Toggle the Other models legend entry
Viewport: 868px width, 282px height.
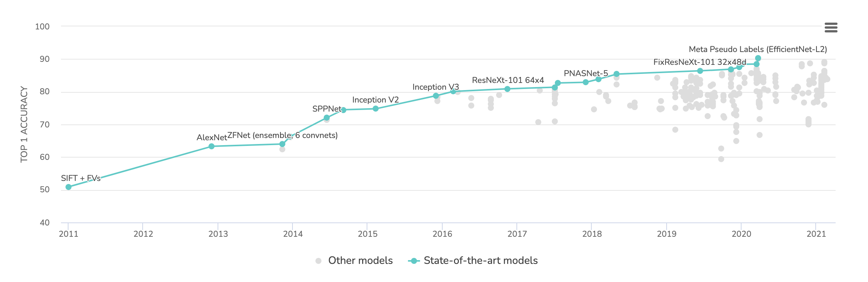354,261
